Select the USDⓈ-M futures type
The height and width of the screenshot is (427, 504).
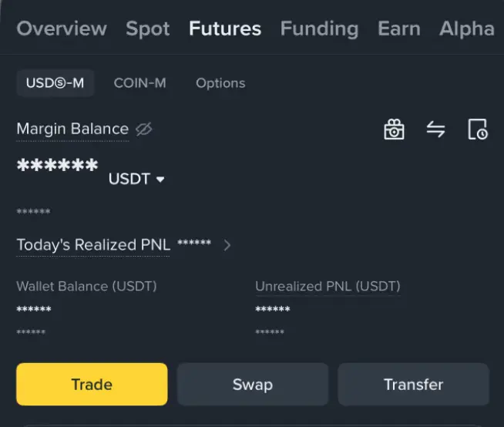(55, 83)
